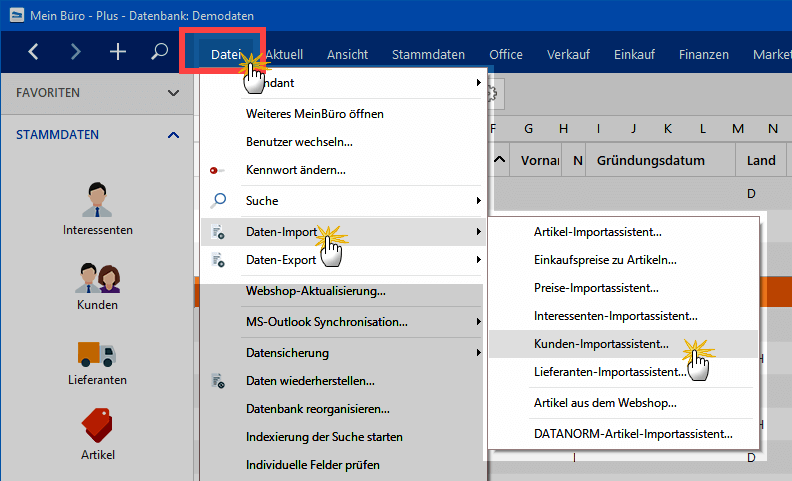Click the Daten wiederherstellen menu icon
Image resolution: width=792 pixels, height=481 pixels.
pos(218,381)
